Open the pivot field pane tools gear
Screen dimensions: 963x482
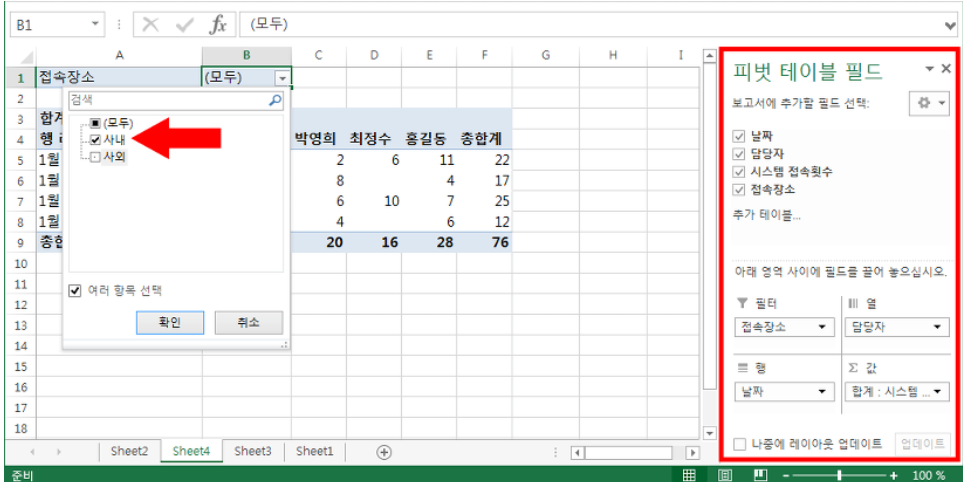point(929,103)
